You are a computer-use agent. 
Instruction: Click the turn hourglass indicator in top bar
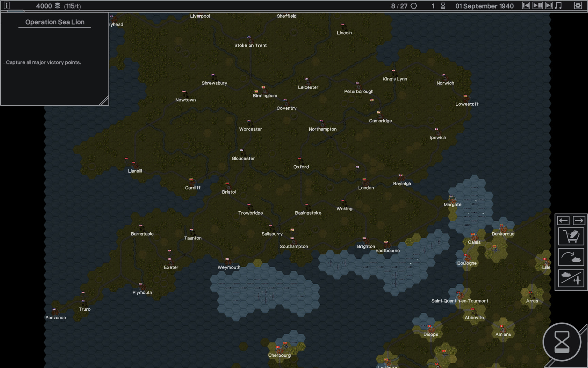point(443,6)
